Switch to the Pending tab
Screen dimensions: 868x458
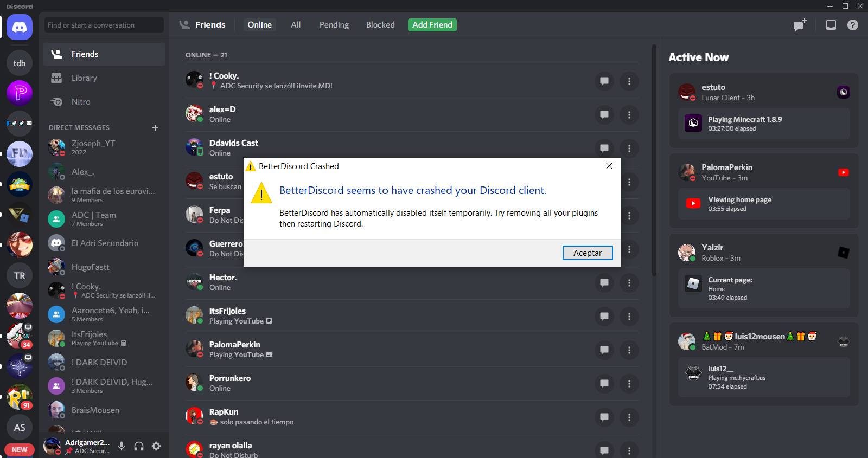click(334, 25)
